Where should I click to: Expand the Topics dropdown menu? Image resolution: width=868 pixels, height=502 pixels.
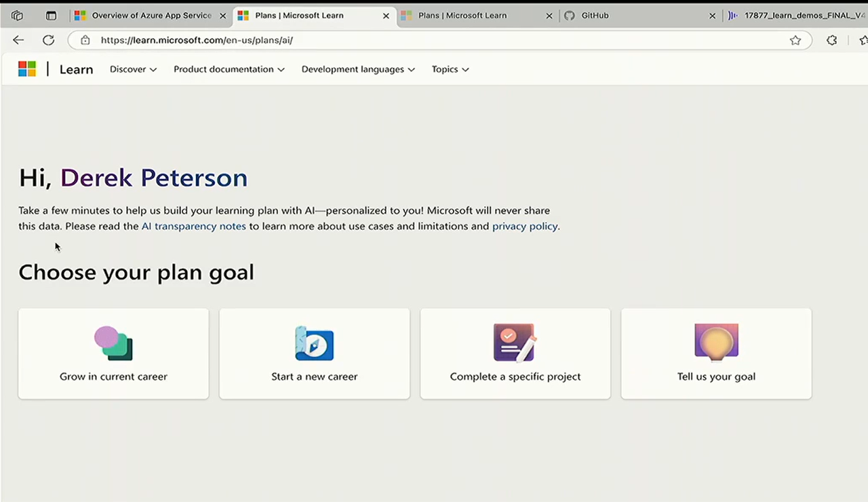(x=450, y=69)
